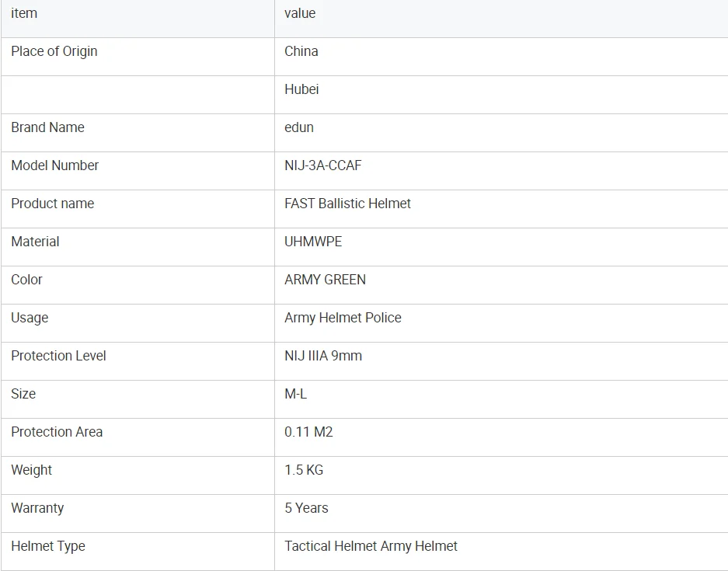
Task: Select the '0.11 M2' protection area value
Action: pos(308,432)
